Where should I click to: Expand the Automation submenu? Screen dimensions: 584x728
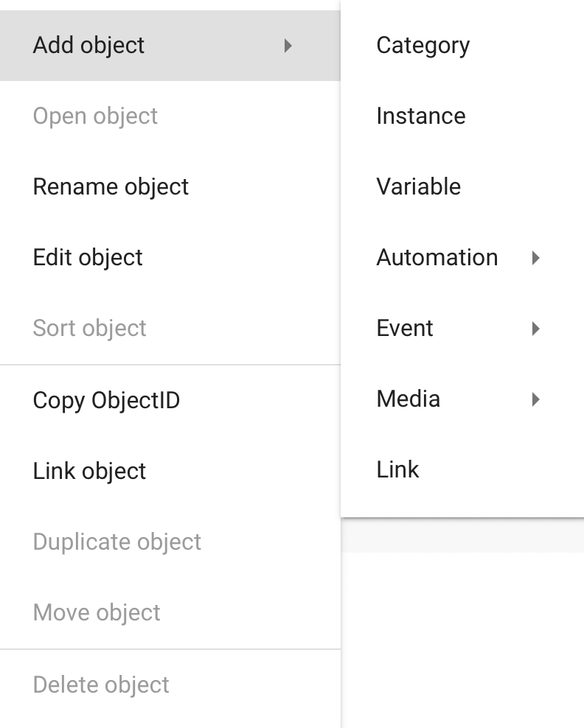(x=437, y=257)
